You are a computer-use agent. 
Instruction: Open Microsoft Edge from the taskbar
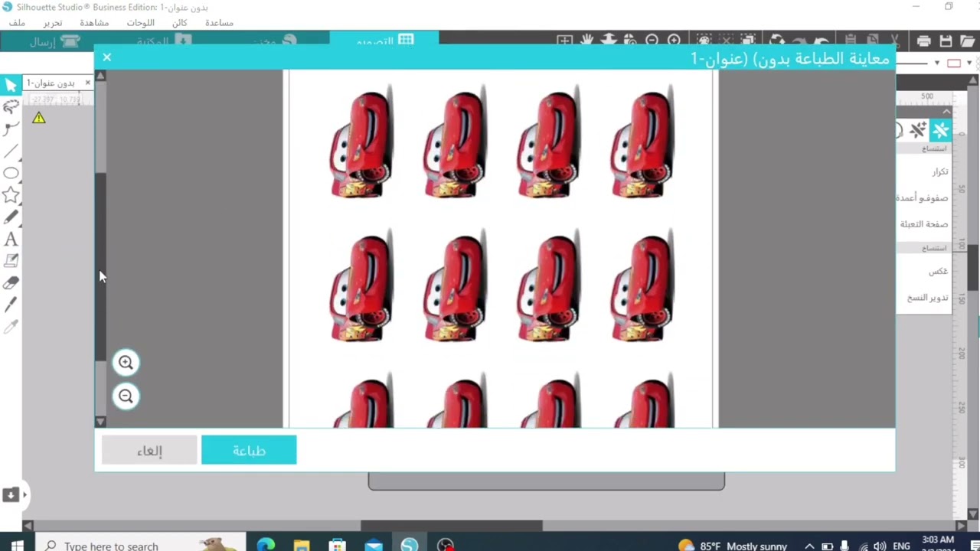point(266,546)
